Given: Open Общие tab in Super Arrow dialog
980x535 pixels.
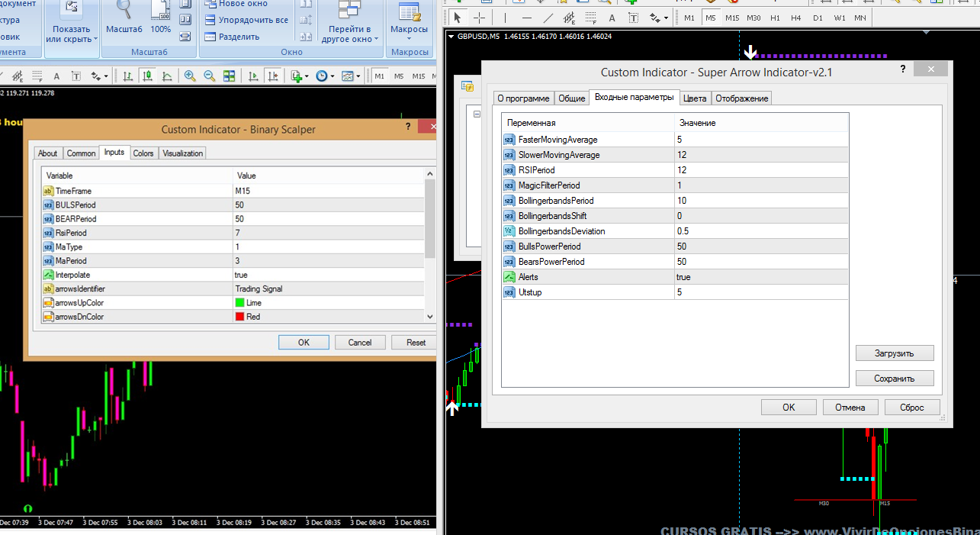Looking at the screenshot, I should 572,98.
